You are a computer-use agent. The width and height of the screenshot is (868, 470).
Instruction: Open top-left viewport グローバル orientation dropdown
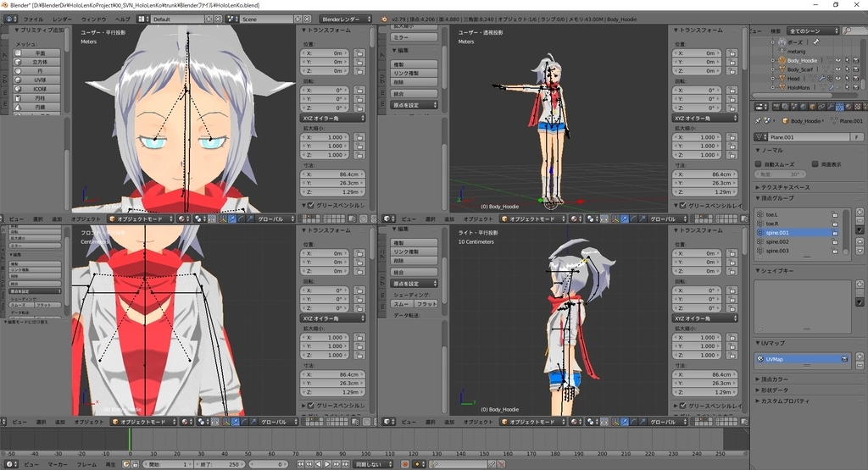pyautogui.click(x=275, y=219)
